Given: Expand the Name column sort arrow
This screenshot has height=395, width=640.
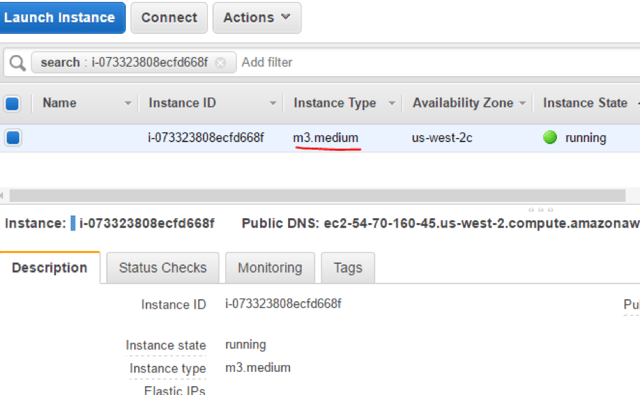Looking at the screenshot, I should (x=128, y=103).
